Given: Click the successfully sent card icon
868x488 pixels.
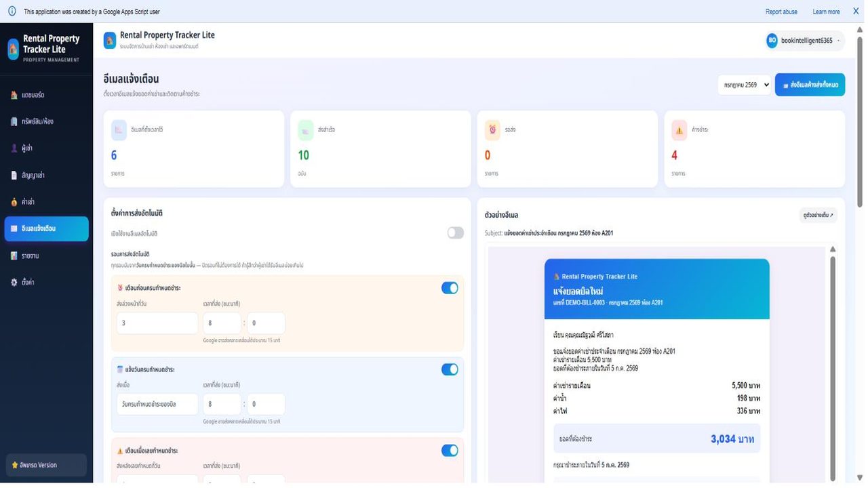Looking at the screenshot, I should click(306, 130).
